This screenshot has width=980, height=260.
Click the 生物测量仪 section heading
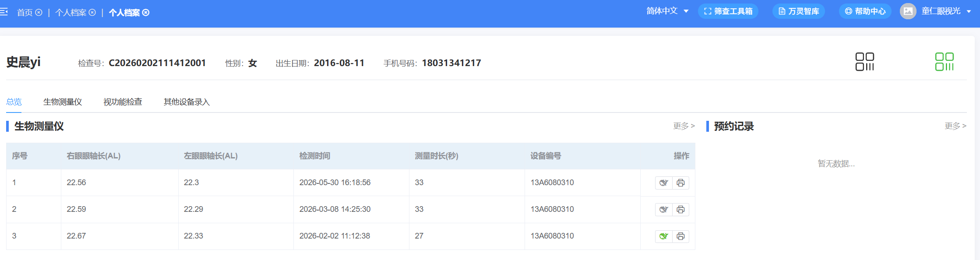pyautogui.click(x=39, y=126)
